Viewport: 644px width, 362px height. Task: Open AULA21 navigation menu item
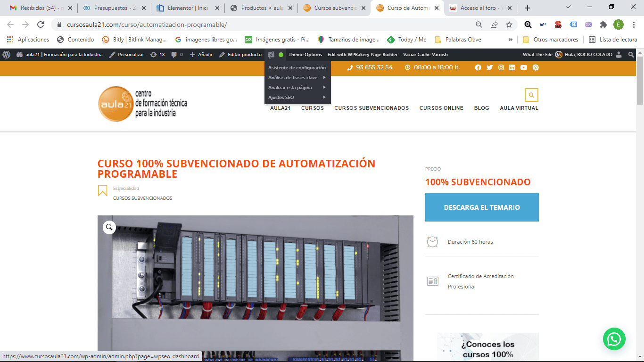point(280,108)
